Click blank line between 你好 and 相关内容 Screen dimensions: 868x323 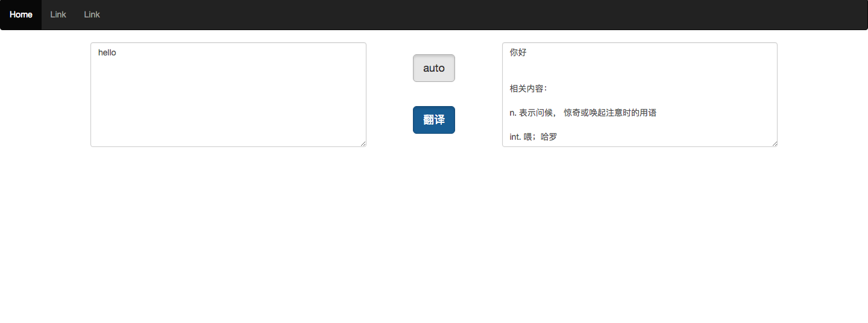pyautogui.click(x=603, y=71)
